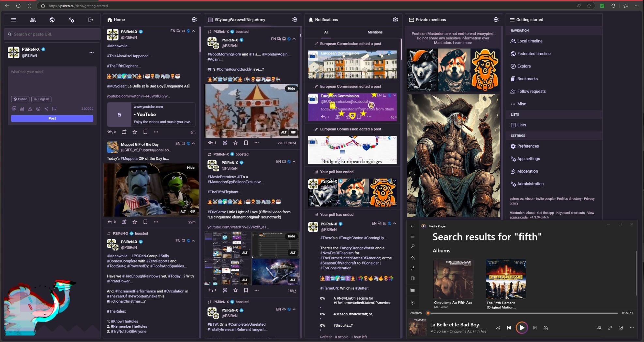Image resolution: width=644 pixels, height=342 pixels.
Task: Open Keyboard shortcuts link
Action: click(x=570, y=213)
